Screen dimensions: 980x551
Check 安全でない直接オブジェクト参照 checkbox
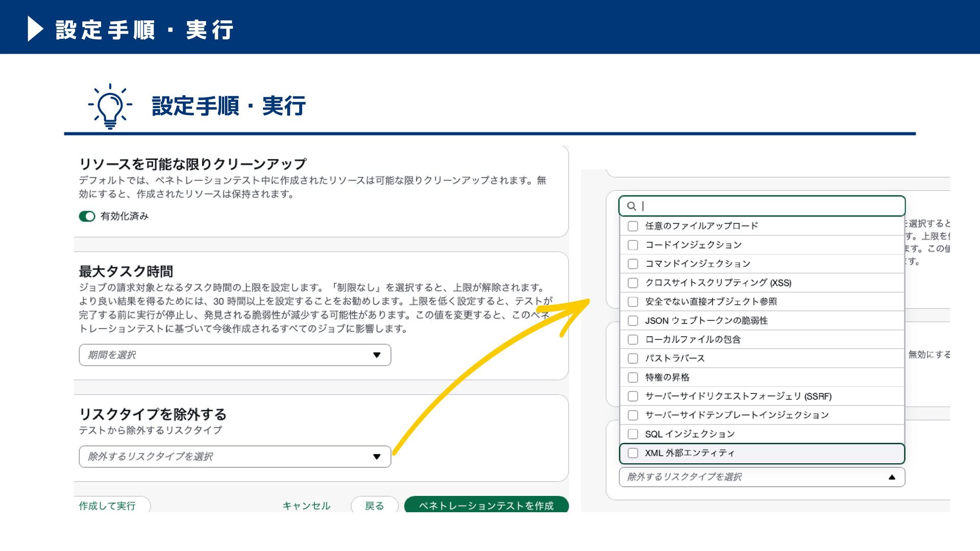633,302
